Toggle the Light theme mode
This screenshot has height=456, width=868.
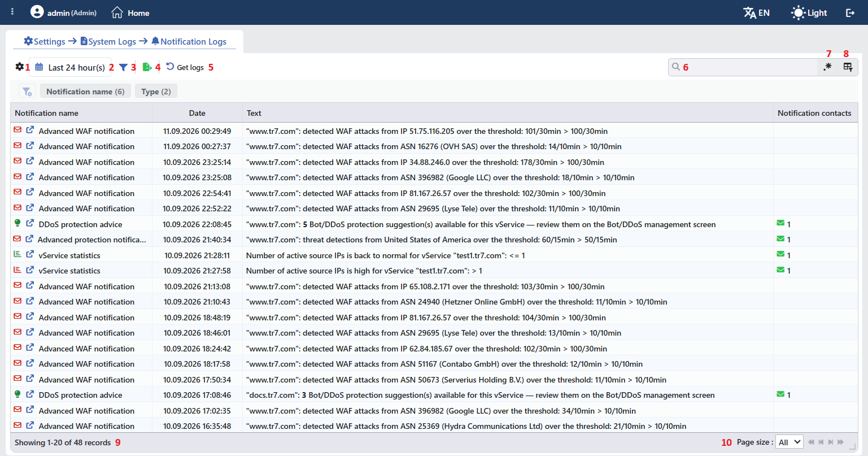(x=809, y=12)
